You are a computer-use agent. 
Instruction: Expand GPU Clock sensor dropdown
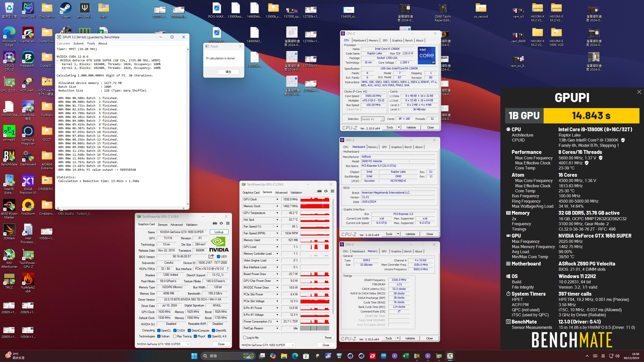click(277, 199)
